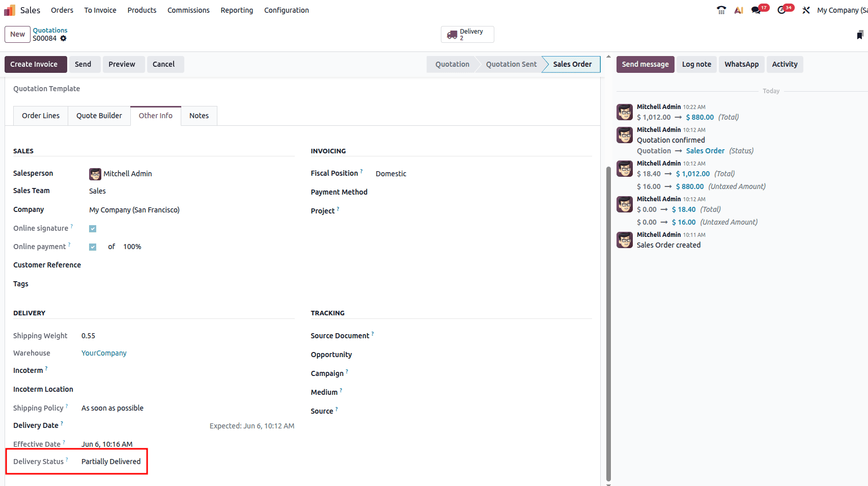
Task: Switch to the Quote Builder tab
Action: click(99, 116)
